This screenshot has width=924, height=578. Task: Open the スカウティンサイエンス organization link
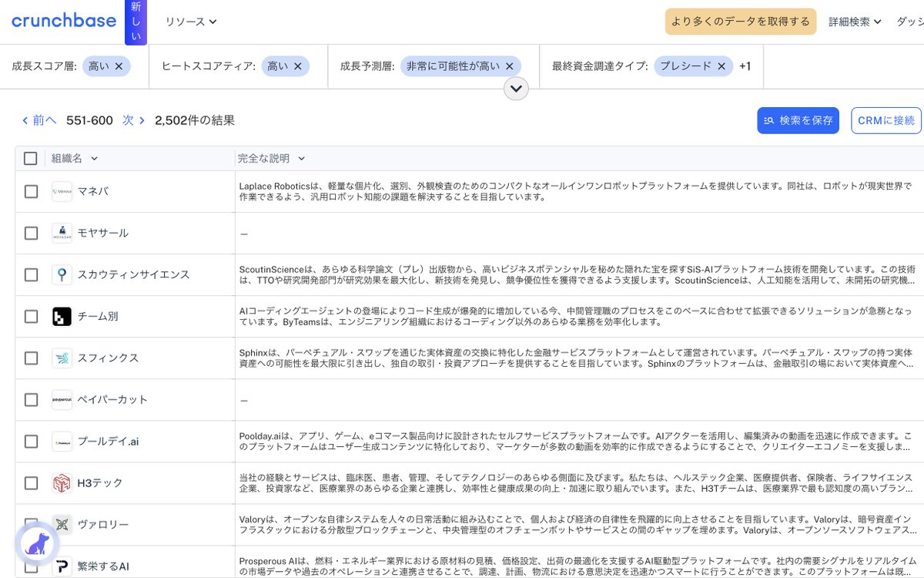133,274
